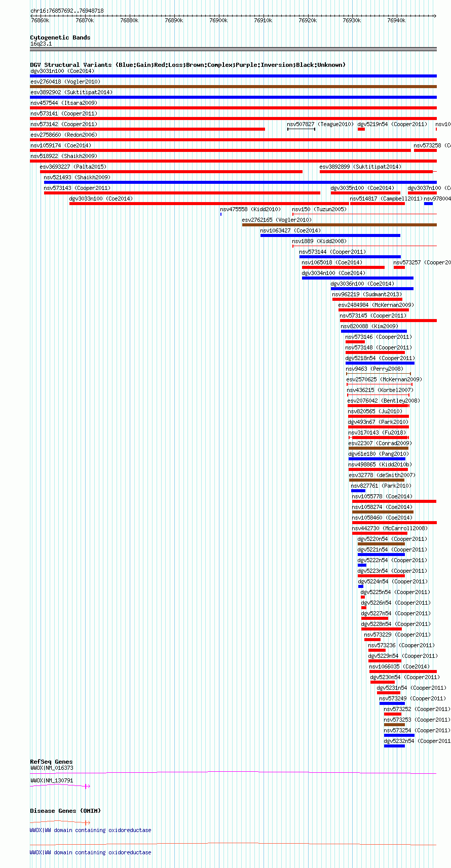Click the DGV Structural Variants track title
The height and width of the screenshot is (868, 451).
point(187,65)
